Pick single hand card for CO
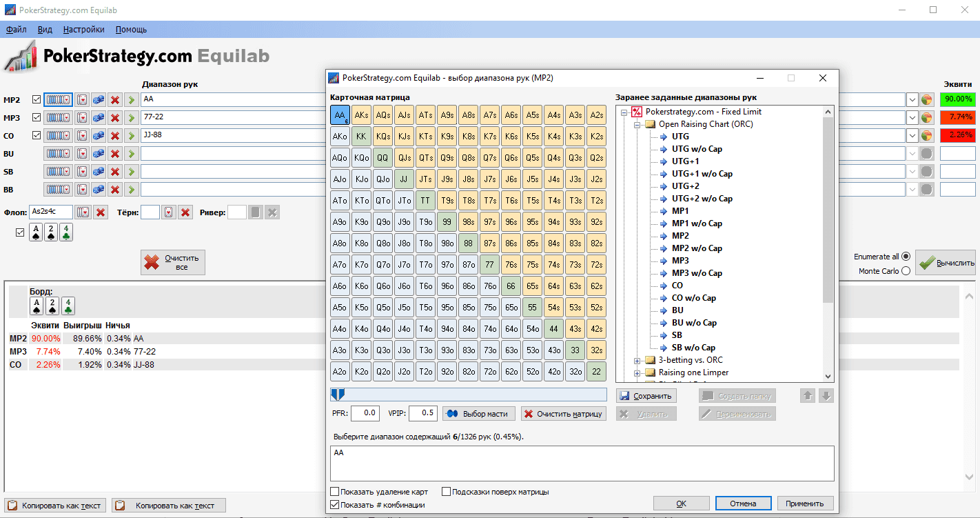The height and width of the screenshot is (518, 980). click(82, 136)
